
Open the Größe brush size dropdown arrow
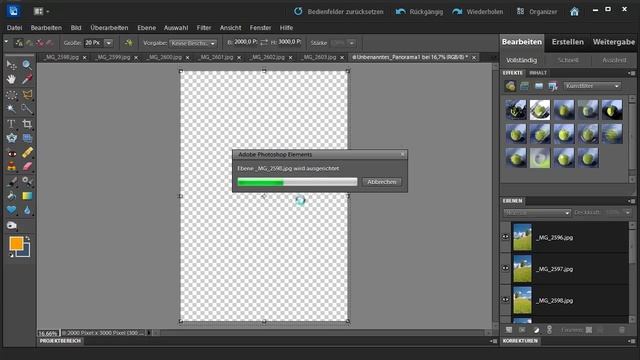click(x=109, y=43)
